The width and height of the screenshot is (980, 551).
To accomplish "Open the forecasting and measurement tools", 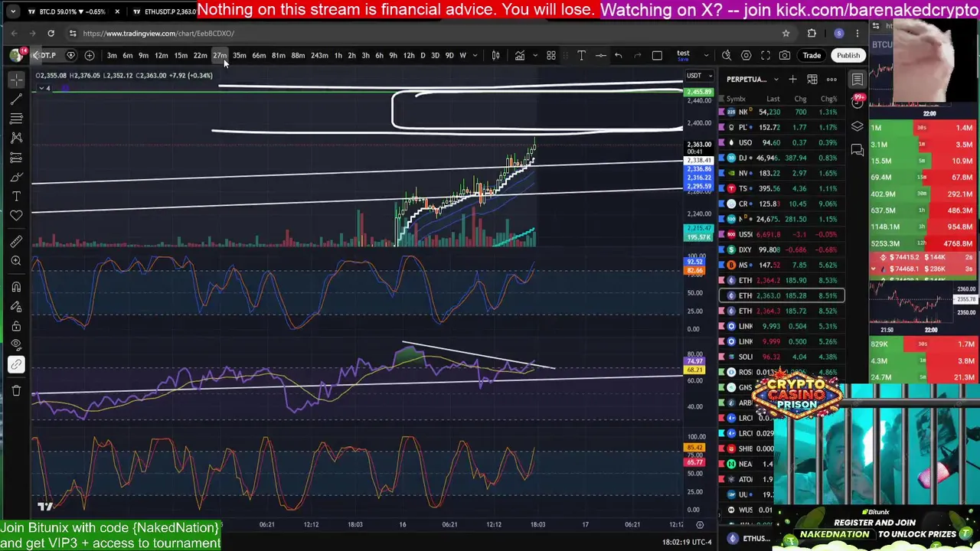I will coord(16,158).
